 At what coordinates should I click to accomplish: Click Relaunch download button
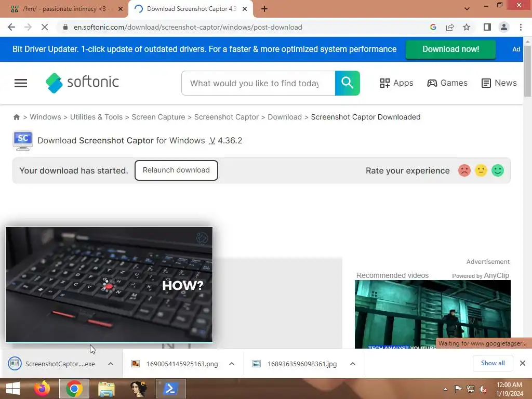[x=176, y=170]
